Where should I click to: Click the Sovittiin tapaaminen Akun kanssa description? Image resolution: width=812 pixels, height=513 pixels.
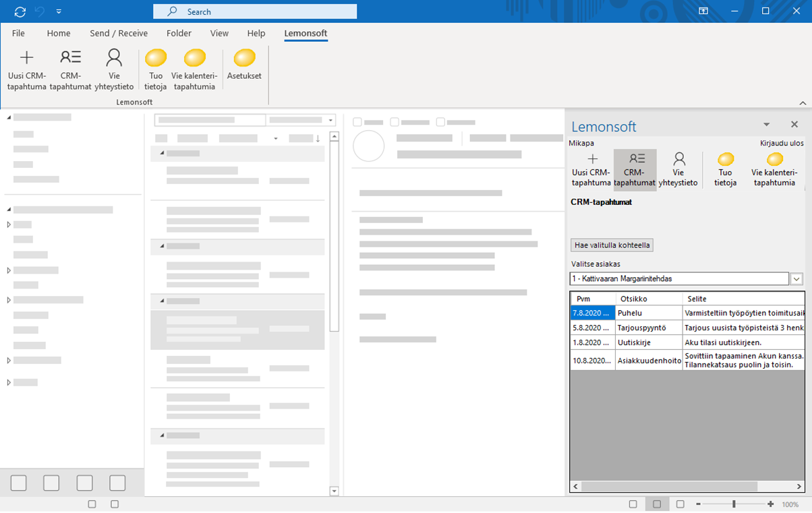coord(743,361)
